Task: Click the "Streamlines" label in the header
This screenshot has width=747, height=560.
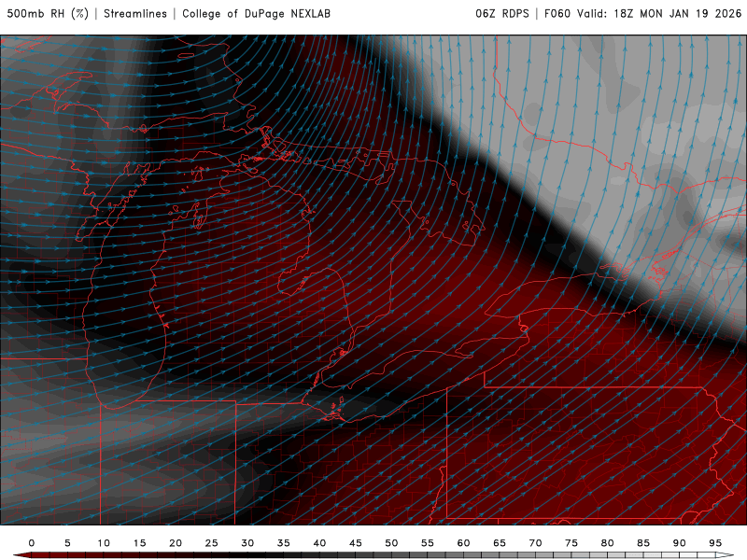Action: click(135, 13)
